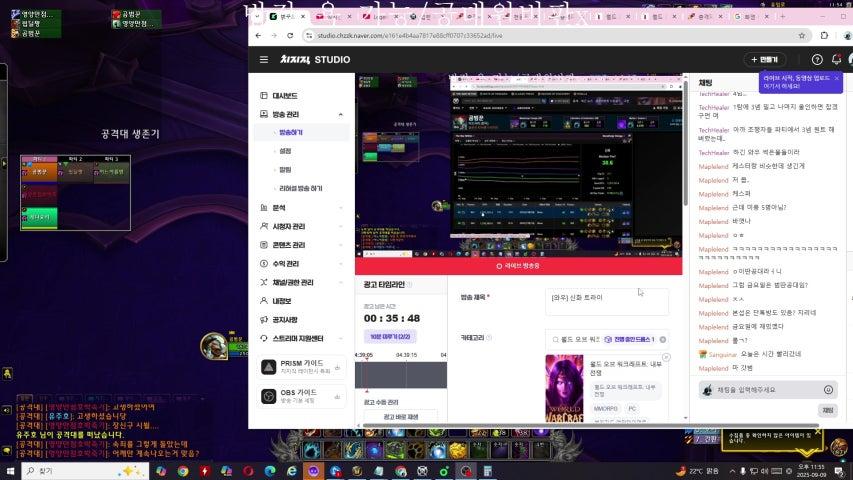Close the game tooltip near the minimap
The width and height of the screenshot is (853, 480).
click(x=818, y=432)
